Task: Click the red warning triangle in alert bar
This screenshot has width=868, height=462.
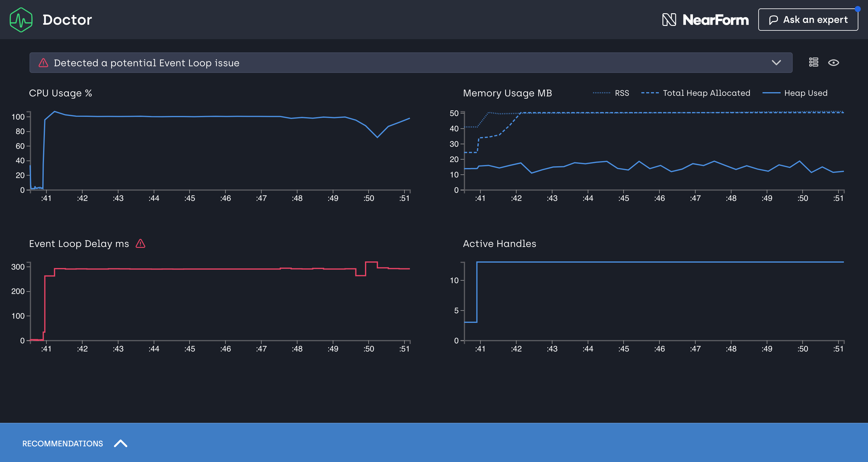Action: [x=43, y=63]
